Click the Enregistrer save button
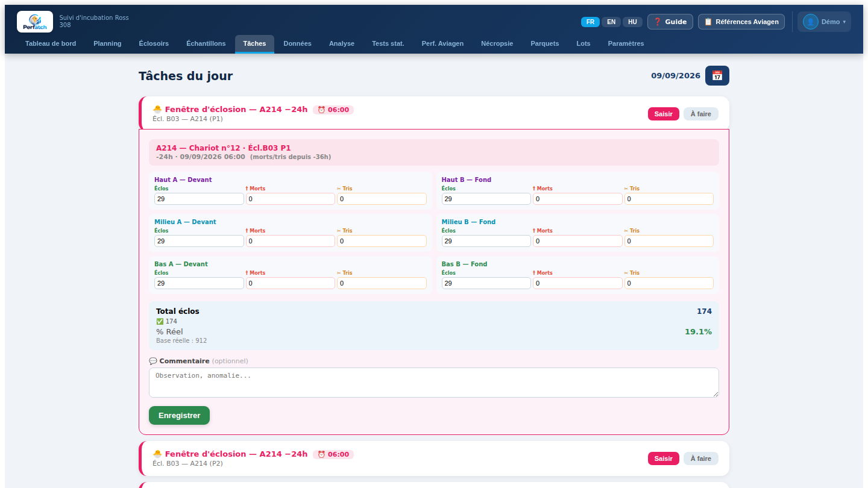Image resolution: width=868 pixels, height=488 pixels. [x=179, y=416]
